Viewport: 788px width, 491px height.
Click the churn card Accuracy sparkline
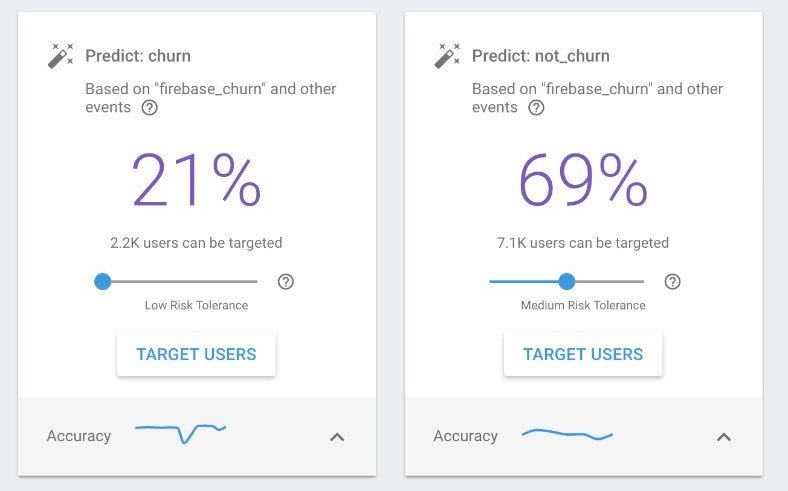(180, 433)
